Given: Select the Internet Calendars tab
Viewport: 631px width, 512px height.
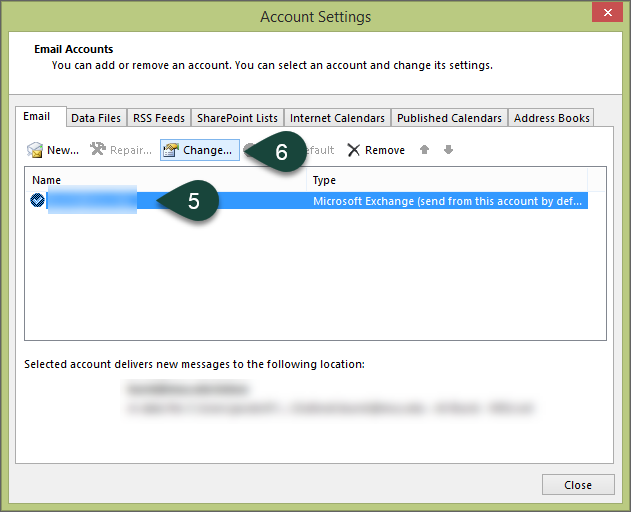Looking at the screenshot, I should pos(337,118).
